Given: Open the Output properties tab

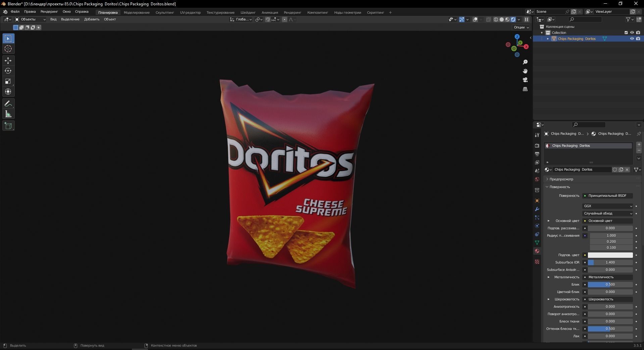Looking at the screenshot, I should pyautogui.click(x=537, y=154).
